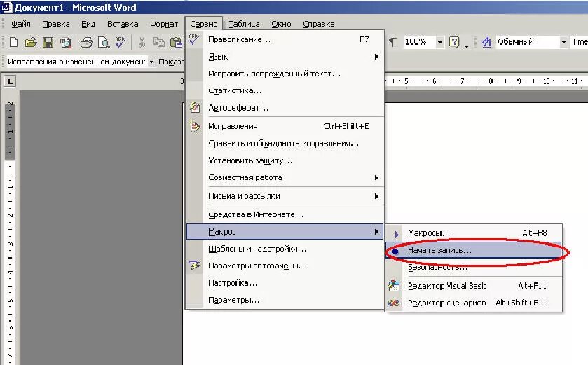Choose Настройка... menu entry
The height and width of the screenshot is (365, 588).
click(x=285, y=283)
